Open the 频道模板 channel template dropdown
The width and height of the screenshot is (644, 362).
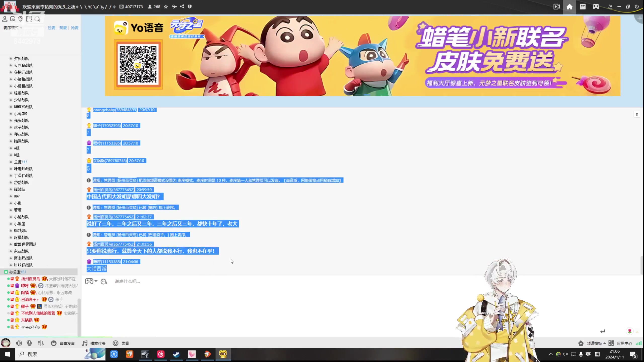(592, 343)
